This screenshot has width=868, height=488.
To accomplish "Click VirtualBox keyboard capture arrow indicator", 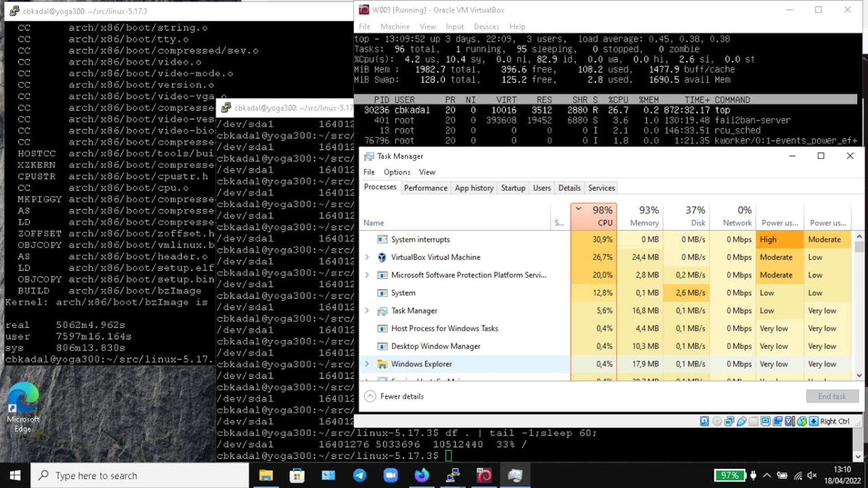I will pos(813,421).
